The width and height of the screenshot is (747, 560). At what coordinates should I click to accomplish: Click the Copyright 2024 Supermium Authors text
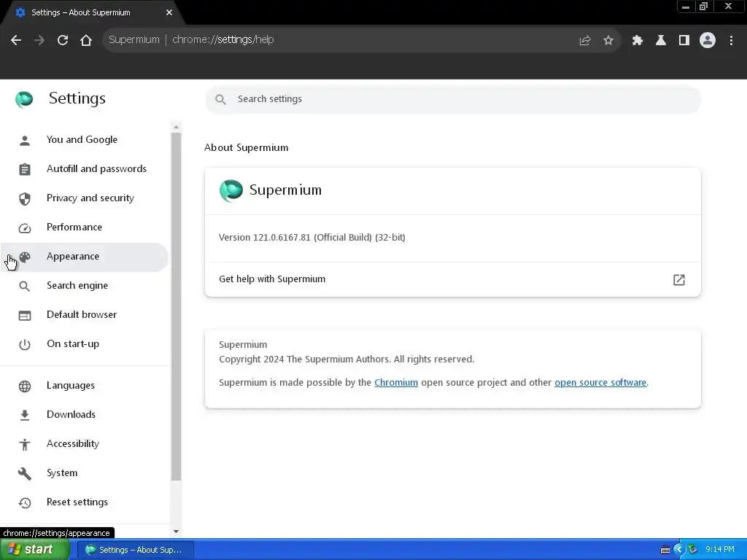coord(347,359)
